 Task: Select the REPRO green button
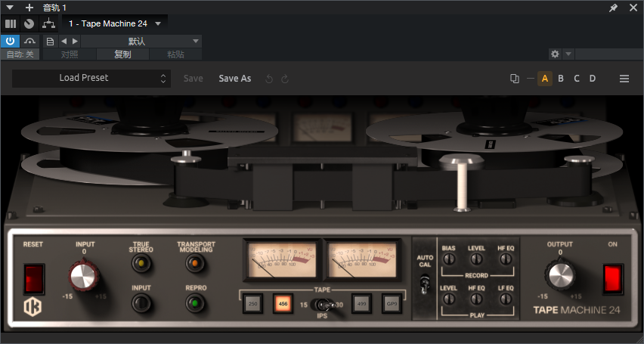pos(196,304)
